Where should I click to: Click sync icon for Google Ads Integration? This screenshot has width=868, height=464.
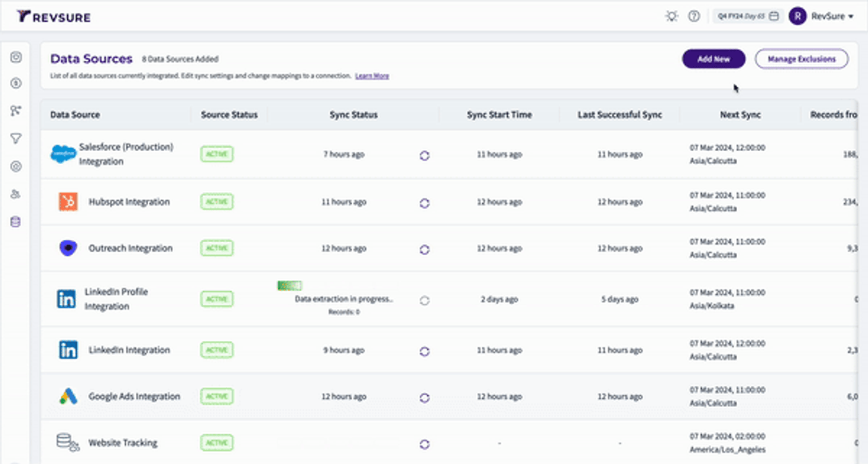click(425, 398)
